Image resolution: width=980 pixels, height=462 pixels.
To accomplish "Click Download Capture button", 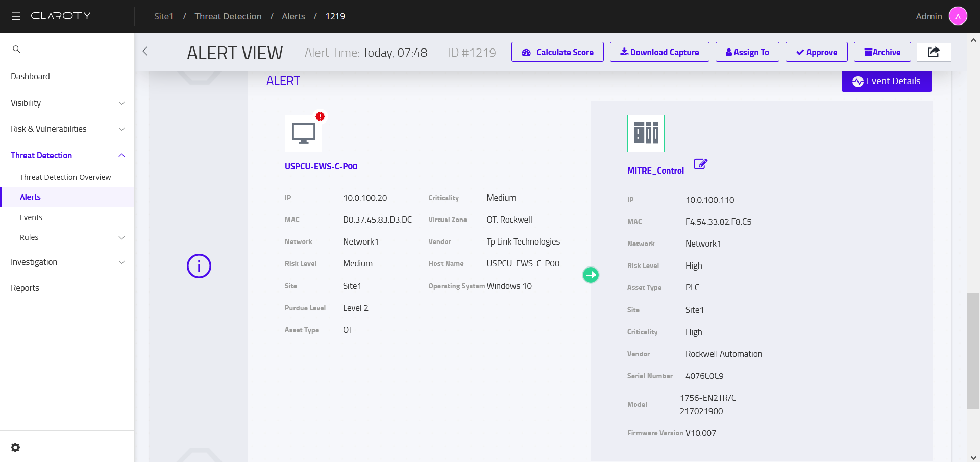I will point(659,52).
